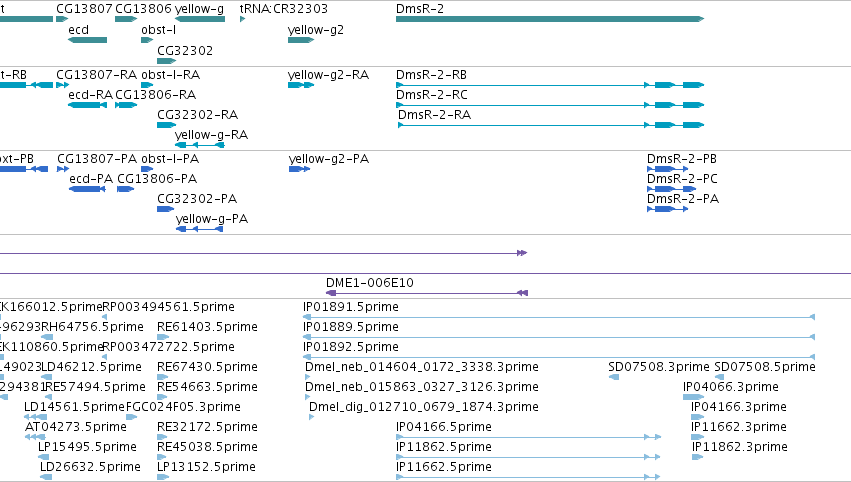Click the DmsR-2-PB protein feature
The image size is (851, 482).
tap(668, 169)
